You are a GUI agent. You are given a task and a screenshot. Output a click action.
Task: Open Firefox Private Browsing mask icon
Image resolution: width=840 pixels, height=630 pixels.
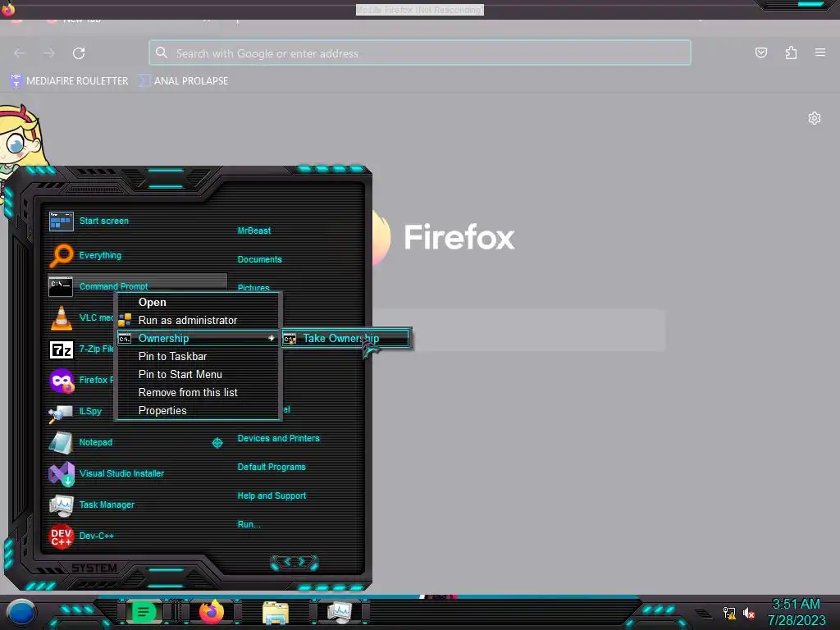click(62, 381)
